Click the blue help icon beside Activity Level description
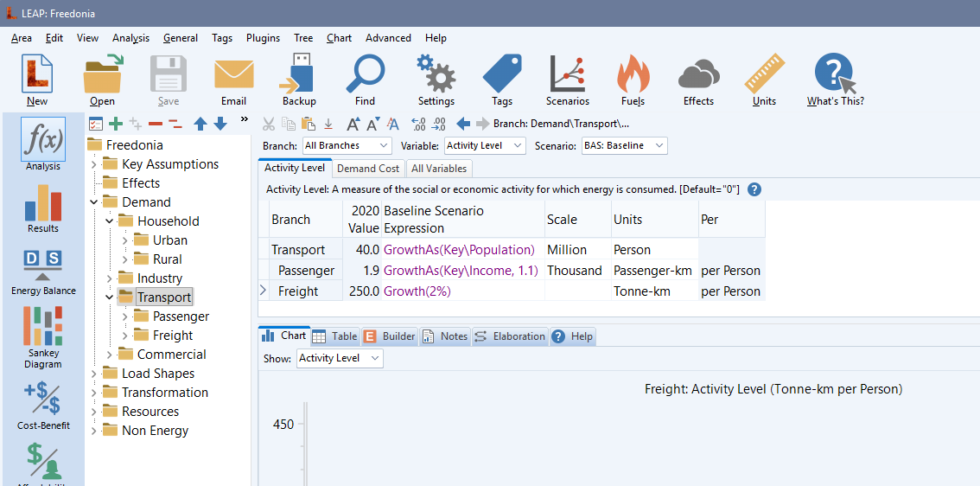The width and height of the screenshot is (980, 486). (x=754, y=189)
